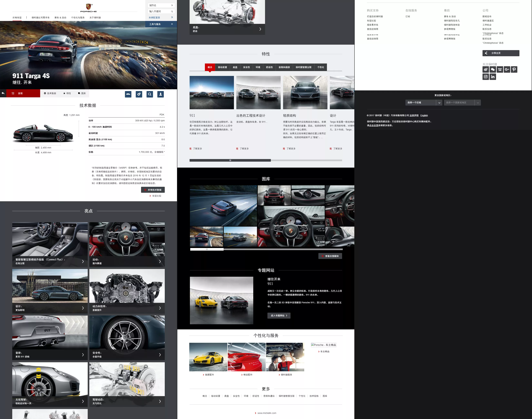Open the 独家配件 yellow car thumbnail
The width and height of the screenshot is (532, 419).
pos(208,357)
